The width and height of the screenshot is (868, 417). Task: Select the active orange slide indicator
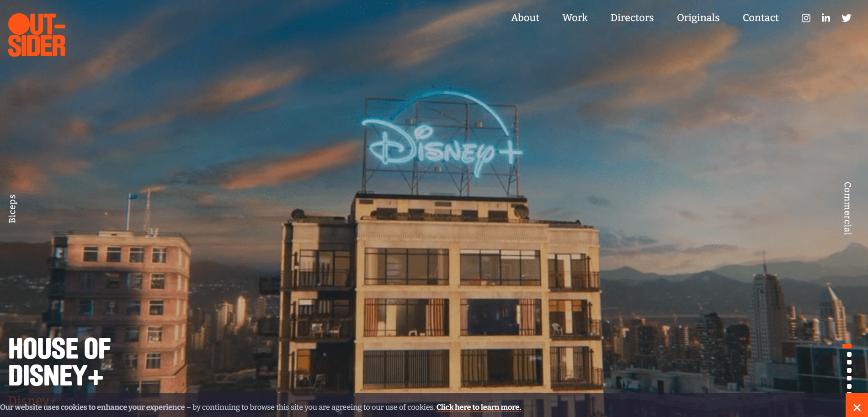pyautogui.click(x=847, y=347)
